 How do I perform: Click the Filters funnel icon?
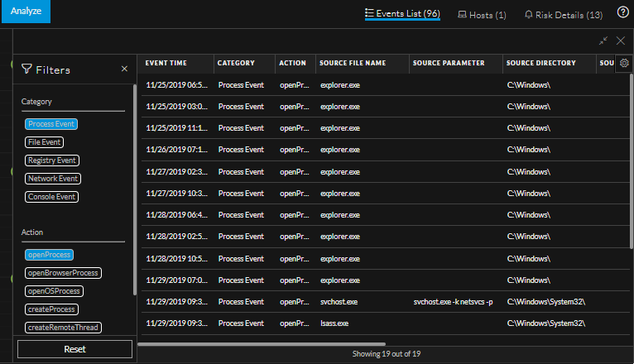pos(26,69)
